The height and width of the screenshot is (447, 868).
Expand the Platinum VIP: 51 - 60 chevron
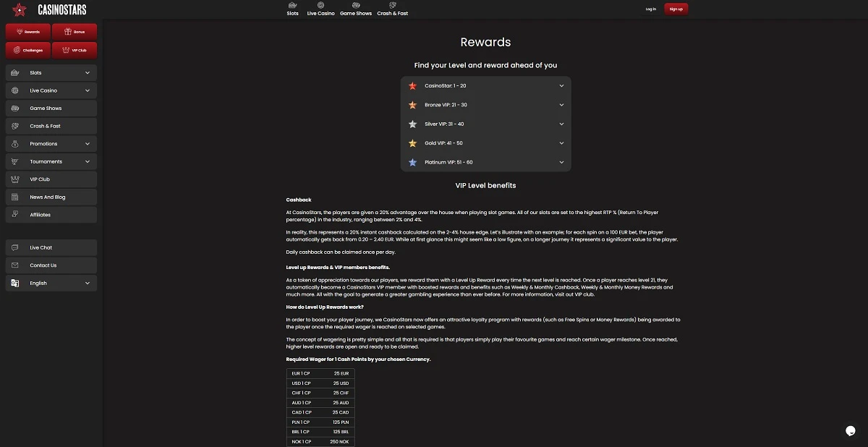[x=561, y=162]
